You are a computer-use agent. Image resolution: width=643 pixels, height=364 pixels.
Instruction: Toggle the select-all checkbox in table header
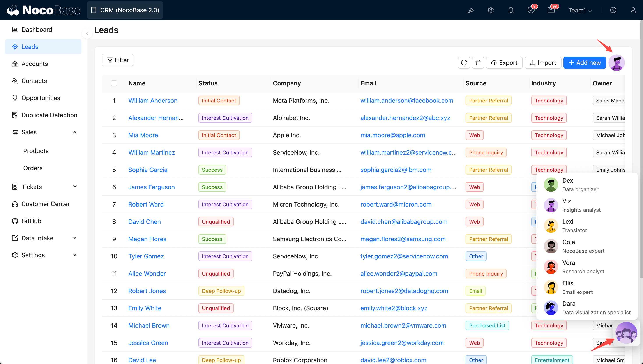pos(114,83)
